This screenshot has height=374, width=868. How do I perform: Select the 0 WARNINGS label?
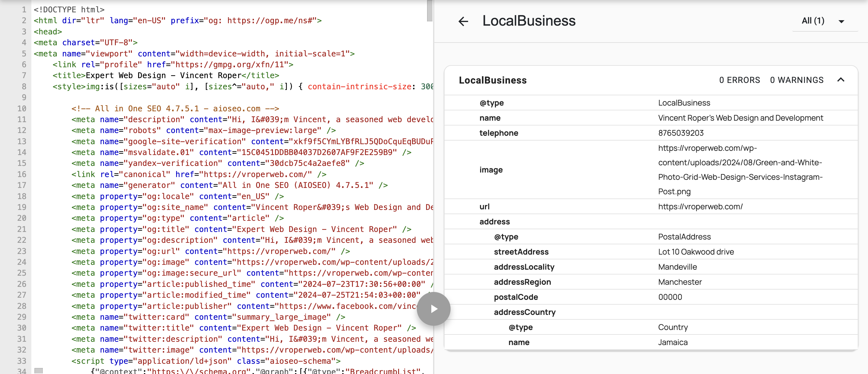[x=797, y=80]
